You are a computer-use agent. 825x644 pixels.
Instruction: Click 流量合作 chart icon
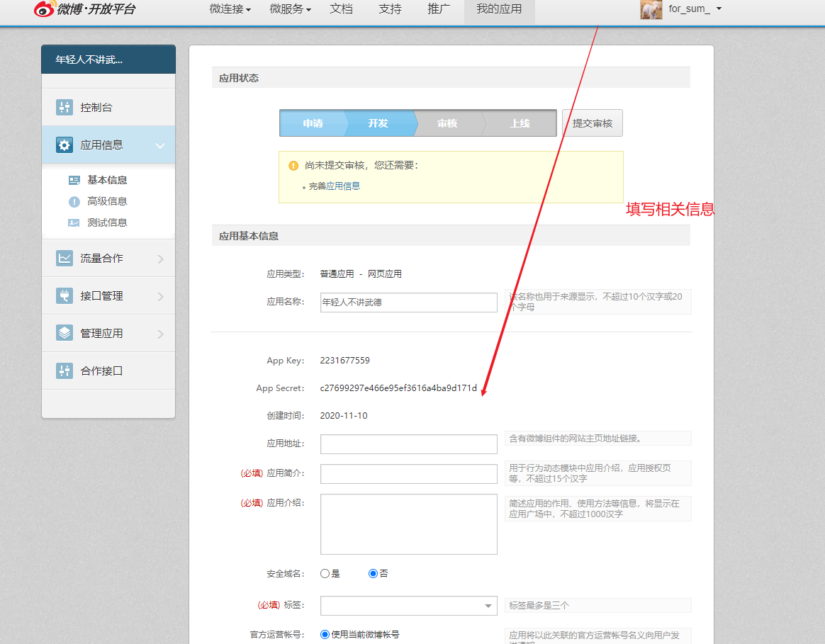[x=64, y=259]
